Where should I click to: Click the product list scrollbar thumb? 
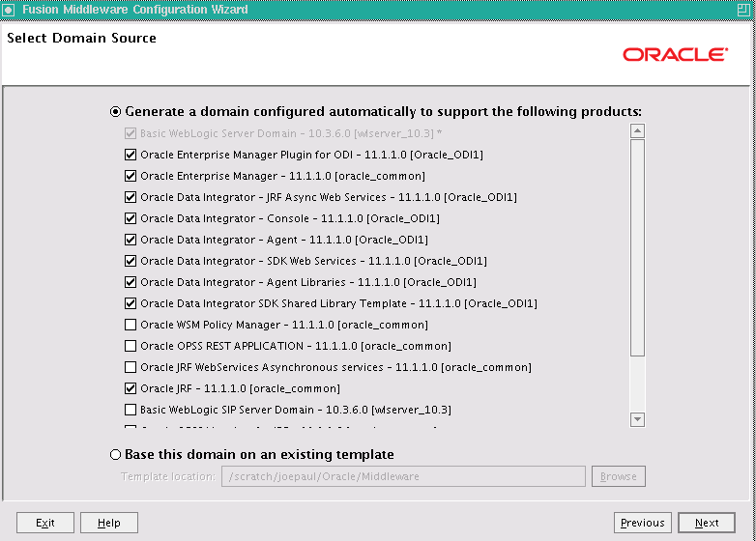click(637, 247)
